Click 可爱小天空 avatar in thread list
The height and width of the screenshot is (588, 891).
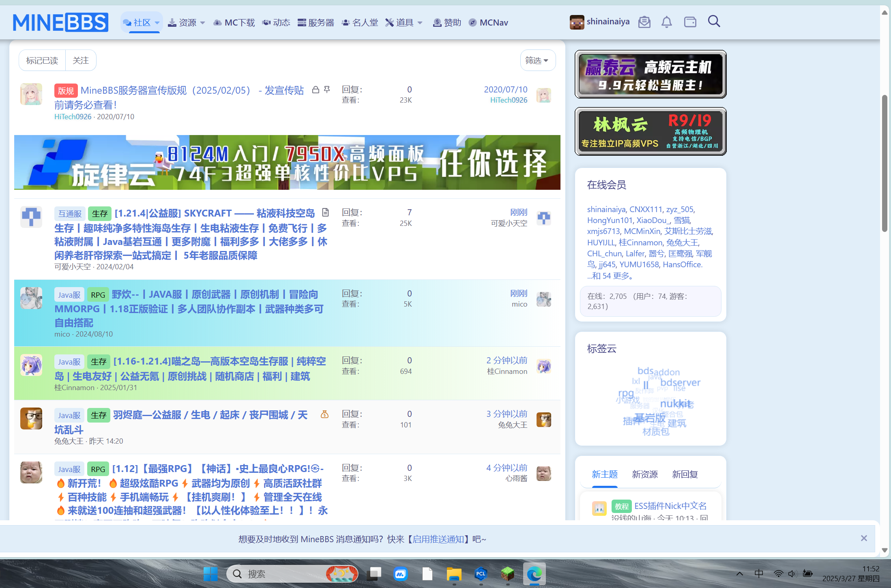click(31, 217)
